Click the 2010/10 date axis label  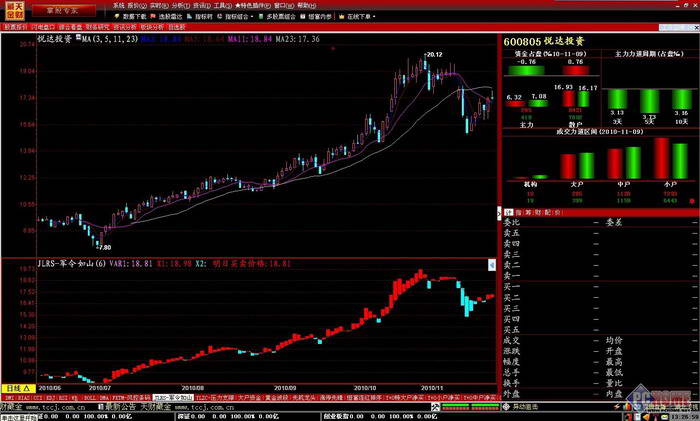(365, 388)
